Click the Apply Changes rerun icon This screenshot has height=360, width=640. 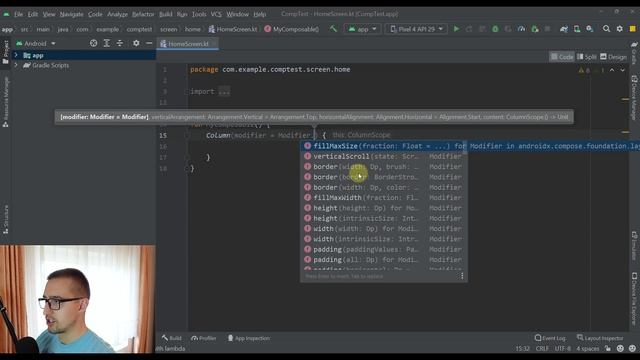point(469,29)
